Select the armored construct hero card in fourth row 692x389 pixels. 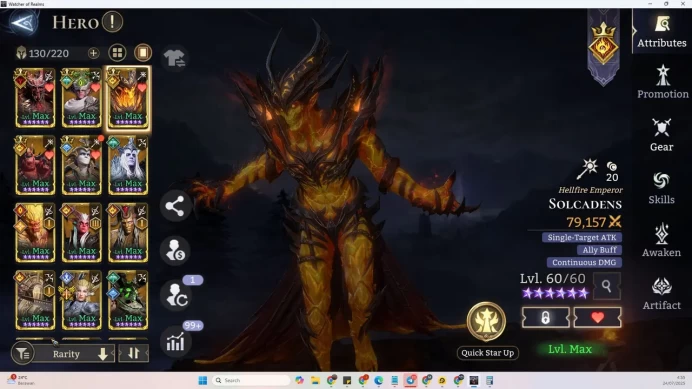point(35,300)
